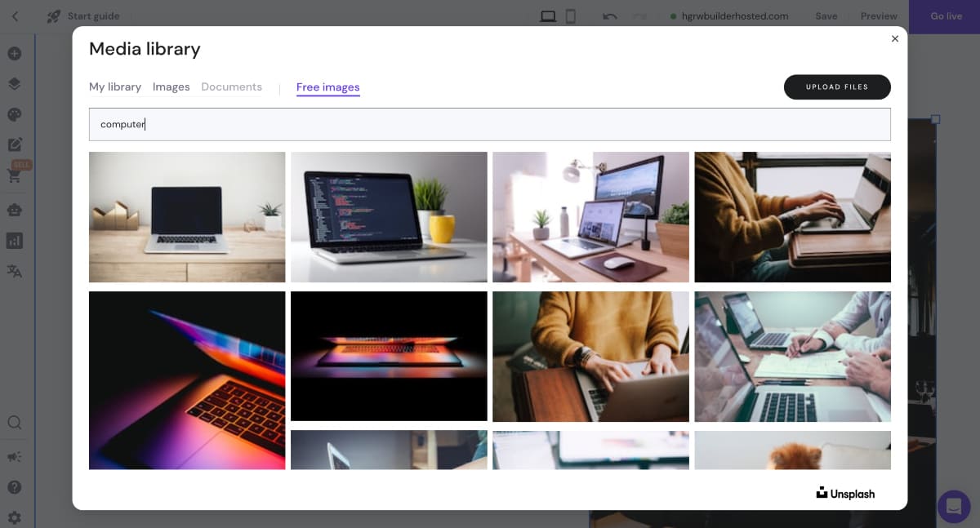Open the search icon in sidebar
This screenshot has width=980, height=528.
(15, 423)
